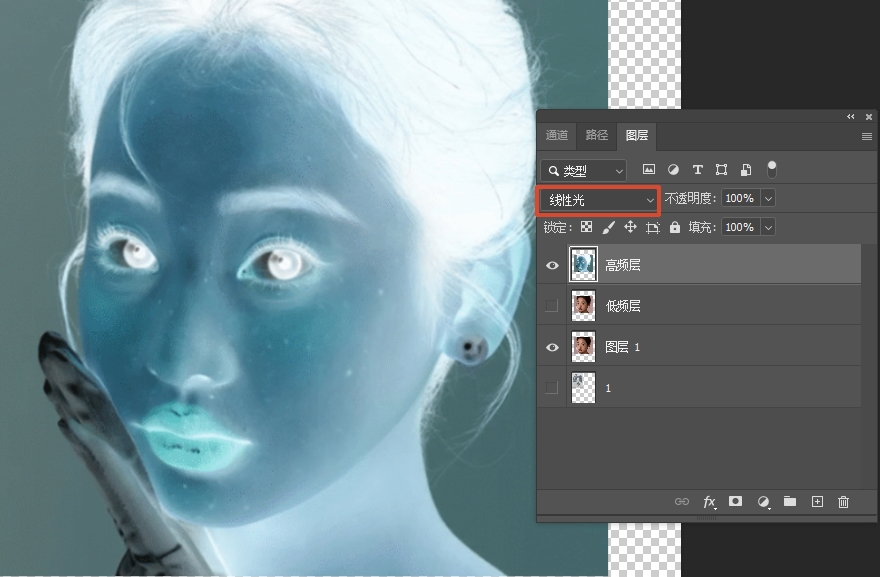880x577 pixels.
Task: Expand the 不透明度 opacity slider arrow
Action: coord(768,199)
